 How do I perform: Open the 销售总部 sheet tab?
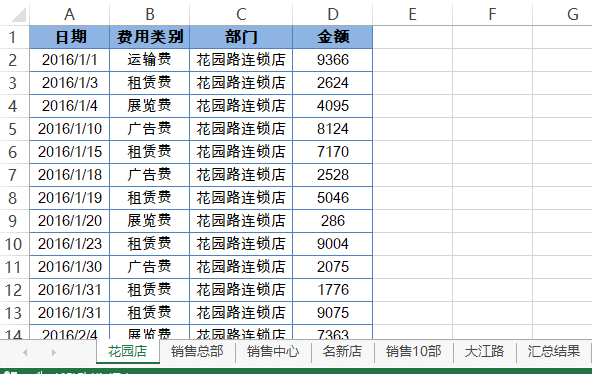[x=197, y=352]
